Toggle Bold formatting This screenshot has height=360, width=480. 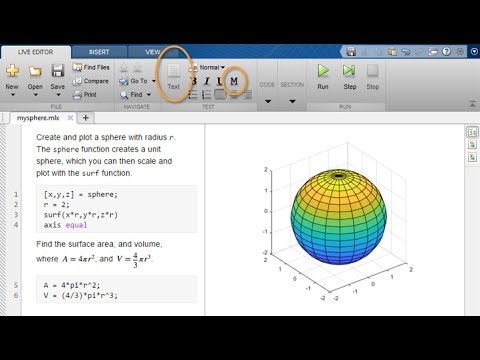[x=193, y=81]
